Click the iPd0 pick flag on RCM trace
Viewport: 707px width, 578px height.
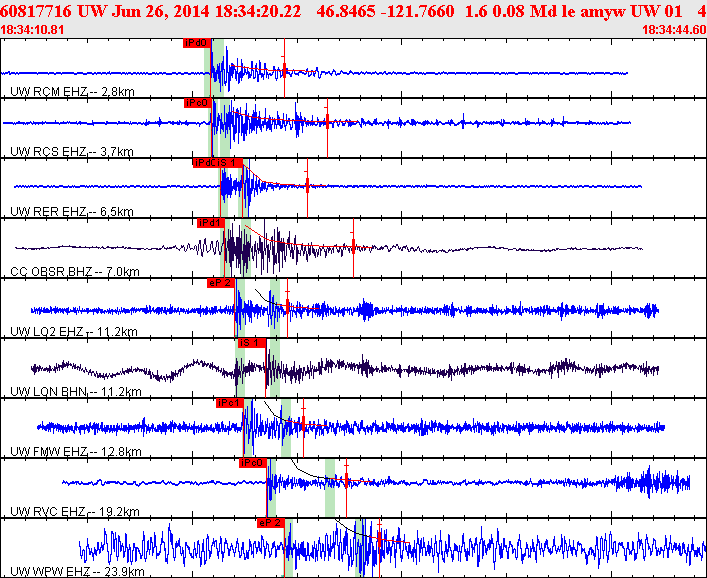click(197, 43)
